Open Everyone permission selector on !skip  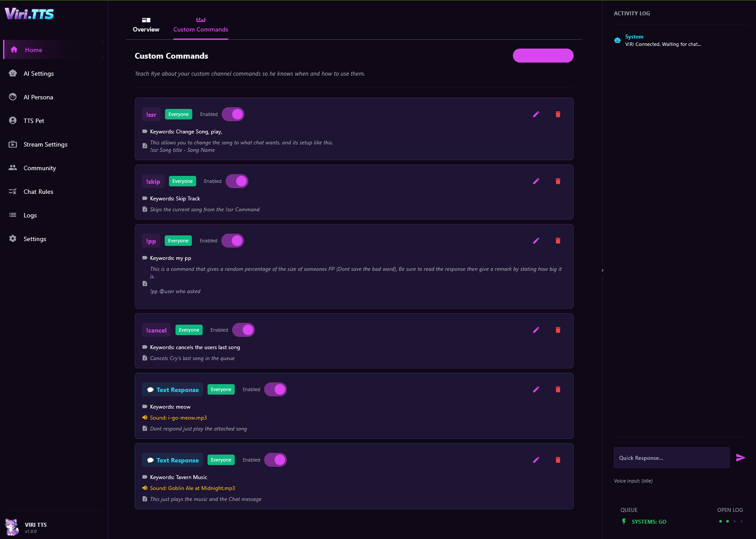click(x=182, y=181)
